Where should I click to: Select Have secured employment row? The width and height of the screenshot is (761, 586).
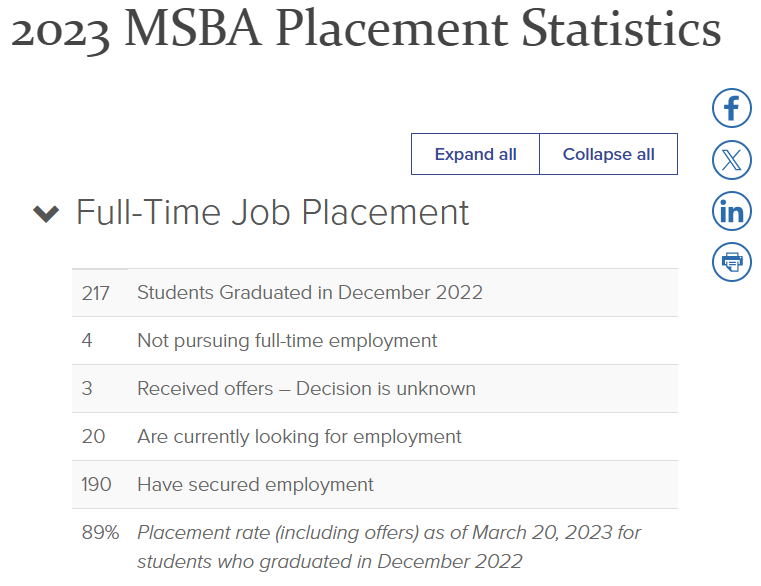pyautogui.click(x=375, y=485)
